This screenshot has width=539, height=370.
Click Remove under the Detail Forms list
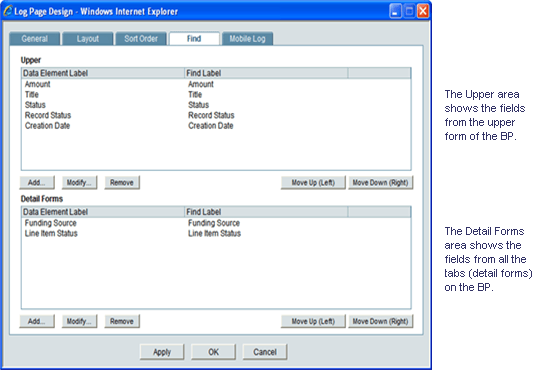pos(122,321)
